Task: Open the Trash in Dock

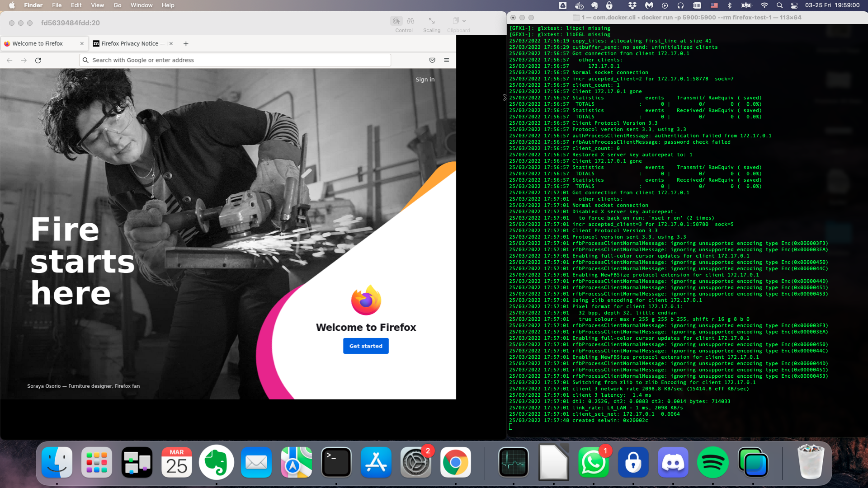Action: point(811,462)
